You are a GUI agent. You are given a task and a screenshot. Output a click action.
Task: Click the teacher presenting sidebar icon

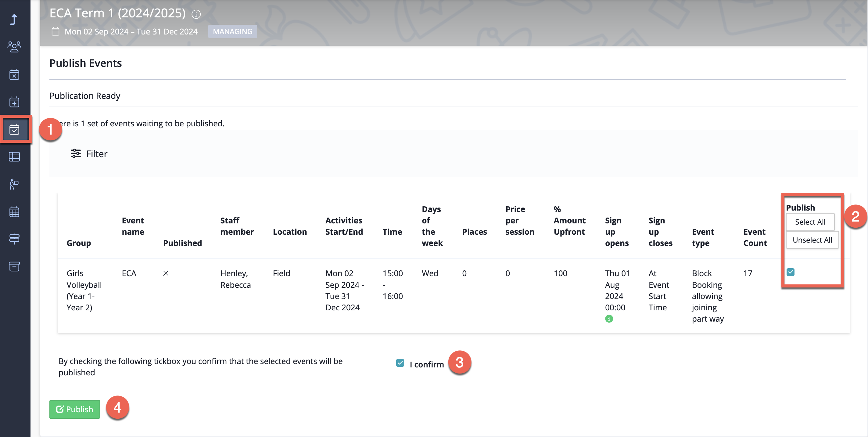click(14, 184)
